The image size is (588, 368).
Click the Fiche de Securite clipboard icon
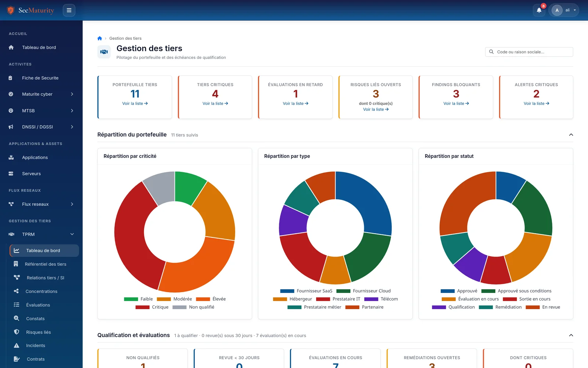coord(11,78)
